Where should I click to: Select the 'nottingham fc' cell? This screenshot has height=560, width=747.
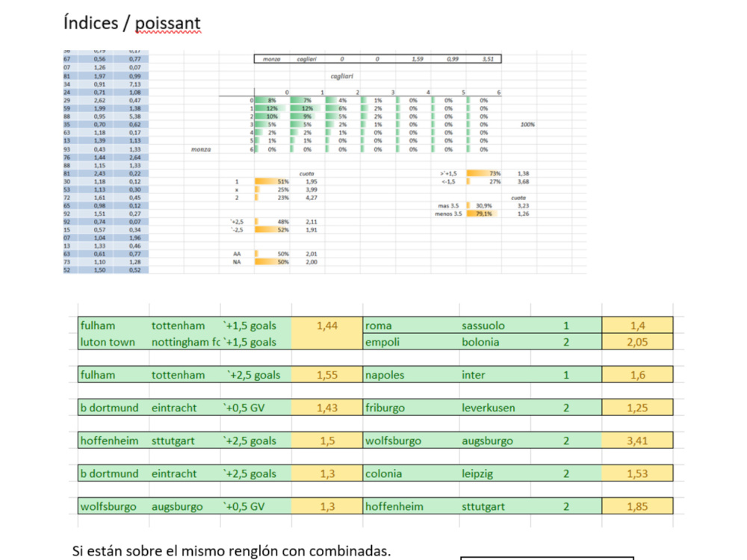click(x=185, y=342)
